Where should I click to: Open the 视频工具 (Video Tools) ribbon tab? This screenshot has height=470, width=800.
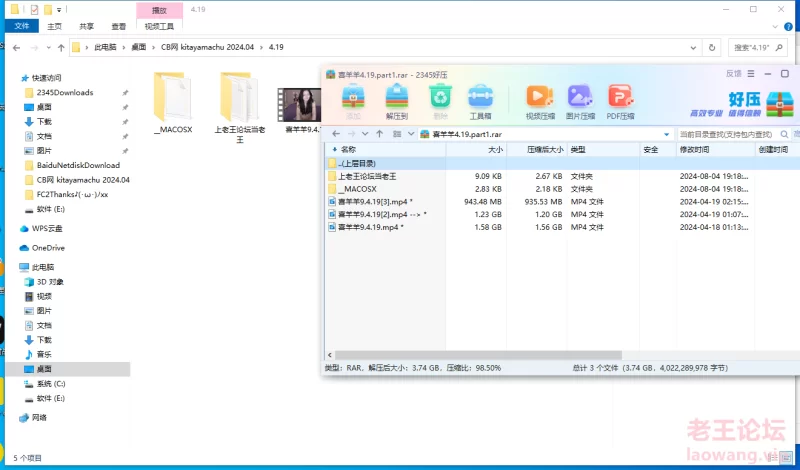[x=159, y=27]
